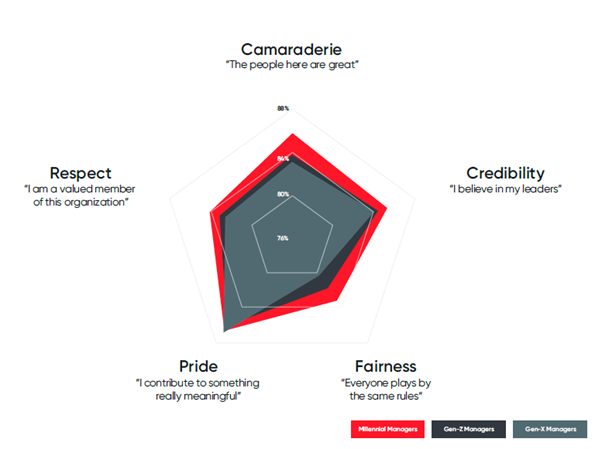The width and height of the screenshot is (602, 449).
Task: Select the red Millennial vertex on Fairness axis
Action: pos(337,300)
